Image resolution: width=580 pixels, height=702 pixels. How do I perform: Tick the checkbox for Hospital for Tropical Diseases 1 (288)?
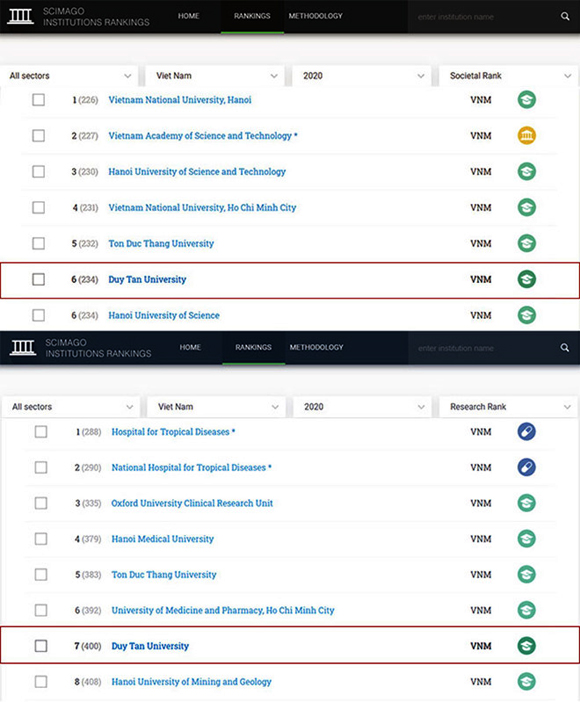click(x=41, y=432)
